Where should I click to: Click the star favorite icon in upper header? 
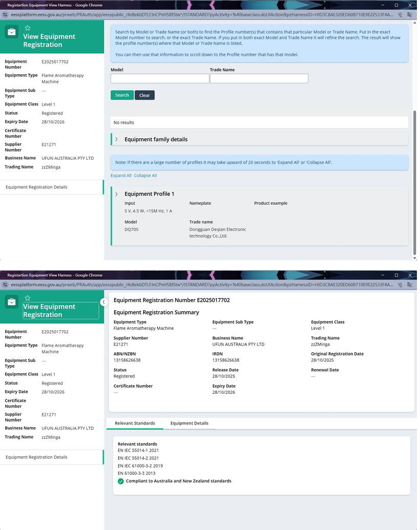coord(28,28)
